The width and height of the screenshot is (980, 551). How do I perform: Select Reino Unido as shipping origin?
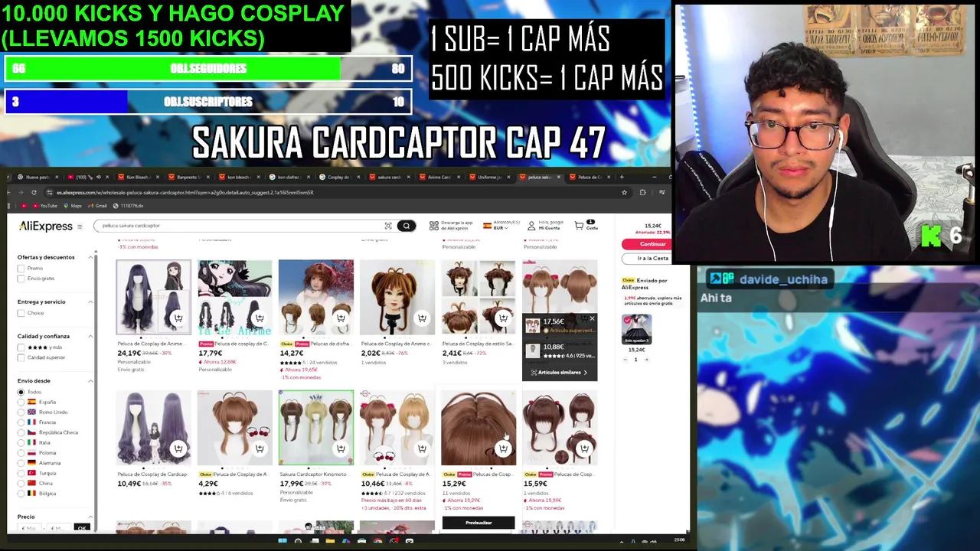[21, 412]
